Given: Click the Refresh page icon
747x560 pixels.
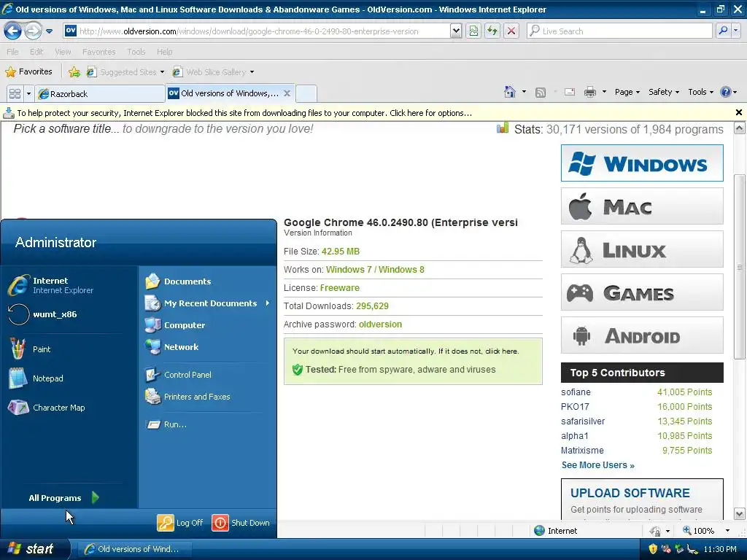Looking at the screenshot, I should click(492, 31).
